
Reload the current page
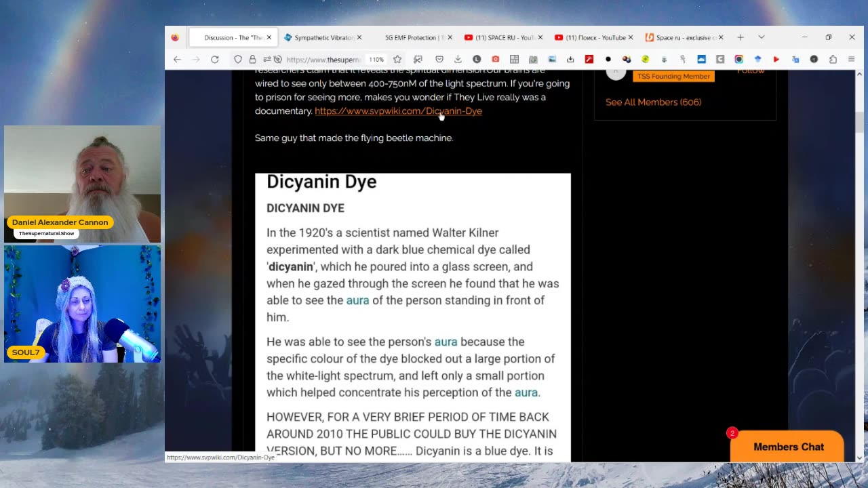click(214, 60)
